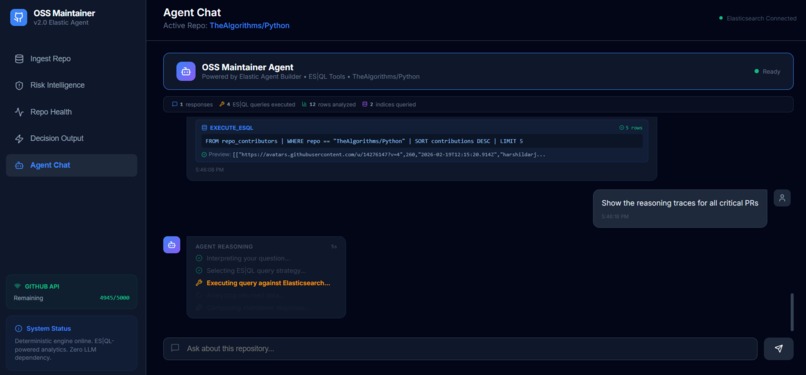
Task: Click the GITHUB API wifi icon
Action: [x=17, y=286]
